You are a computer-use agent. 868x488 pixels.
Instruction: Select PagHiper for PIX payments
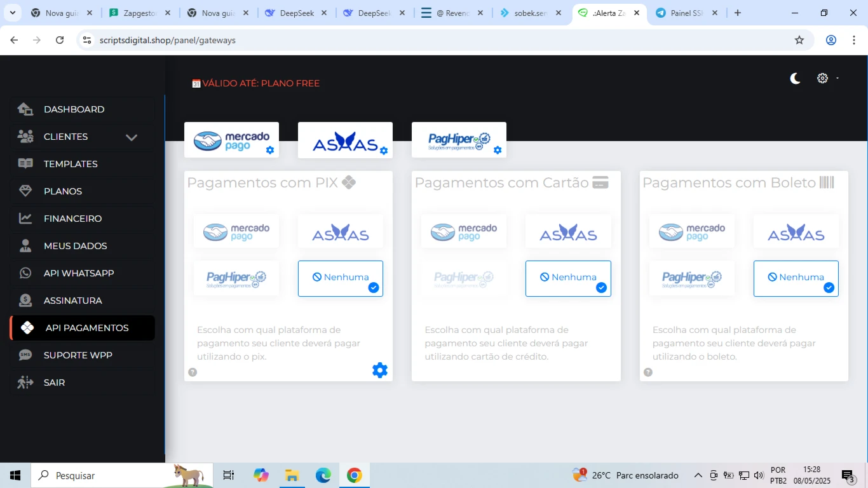236,278
